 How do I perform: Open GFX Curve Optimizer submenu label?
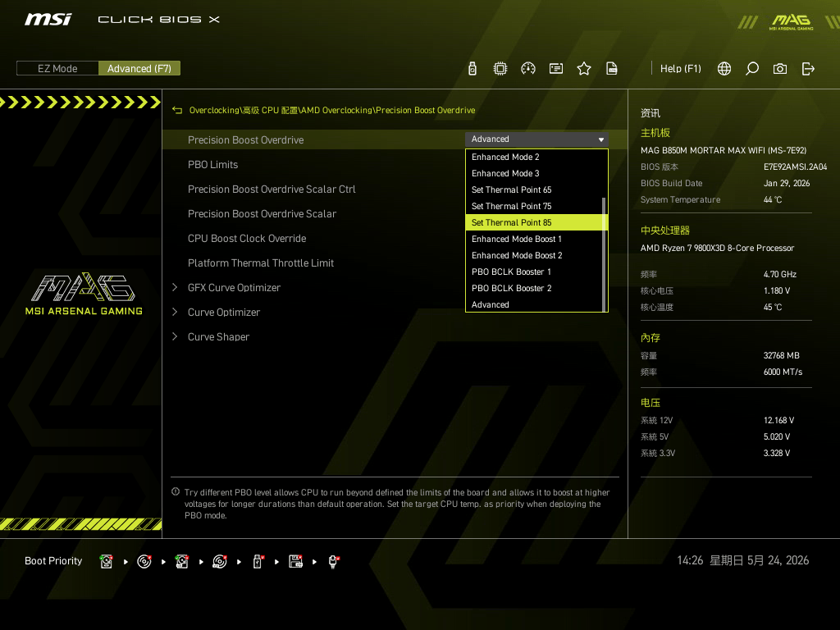pos(234,288)
